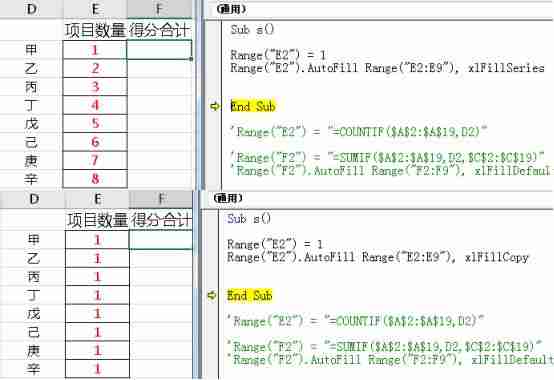This screenshot has height=380, width=554.
Task: Click the 丙 cell in top spreadsheet
Action: tap(31, 87)
